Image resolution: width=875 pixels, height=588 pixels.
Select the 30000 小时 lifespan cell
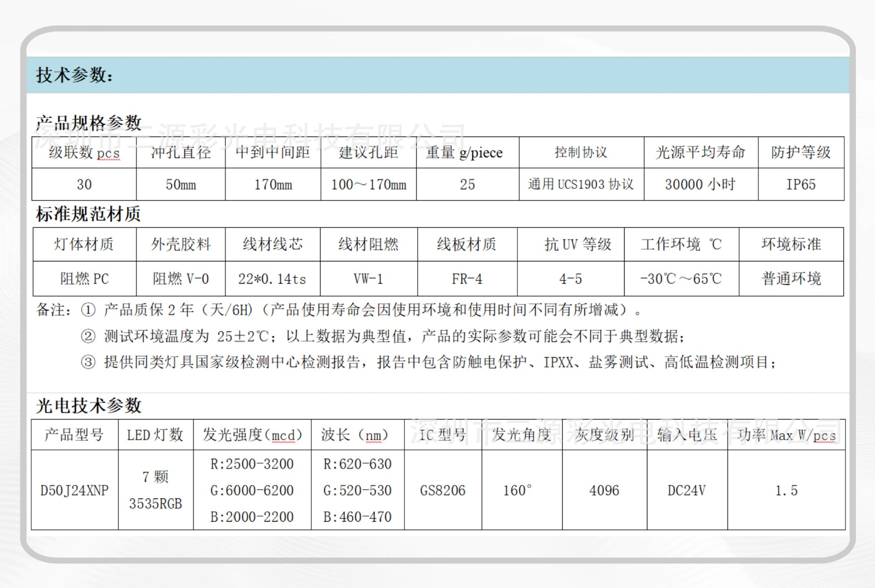pyautogui.click(x=700, y=185)
